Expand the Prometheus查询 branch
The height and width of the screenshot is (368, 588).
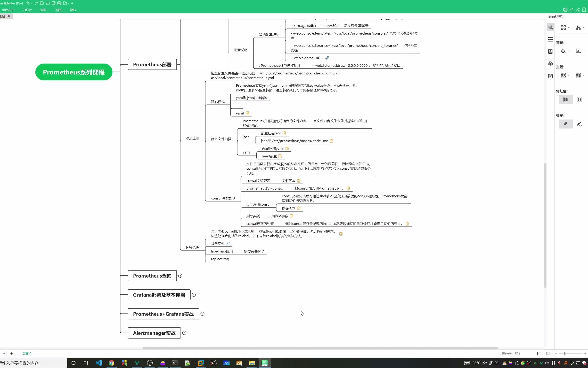tap(180, 276)
